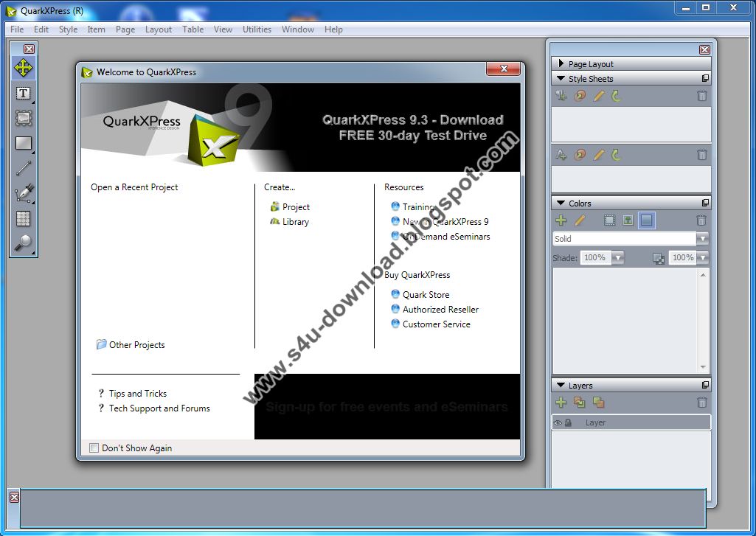Toggle visibility of the Layer row

[558, 422]
